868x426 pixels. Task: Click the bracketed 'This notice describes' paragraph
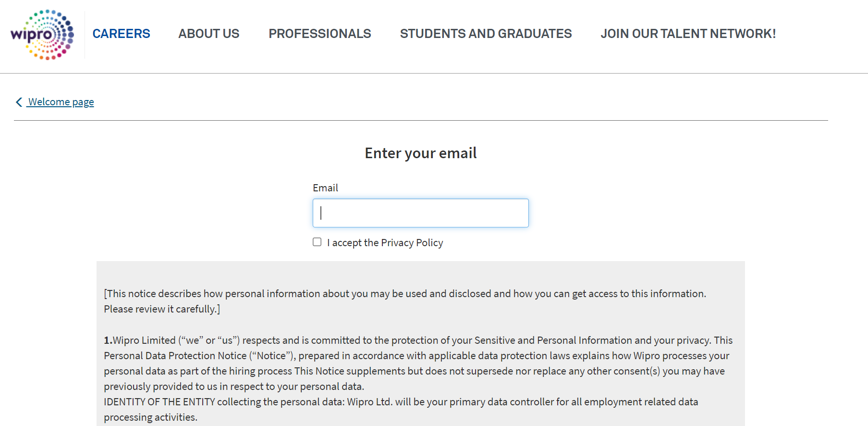point(405,301)
